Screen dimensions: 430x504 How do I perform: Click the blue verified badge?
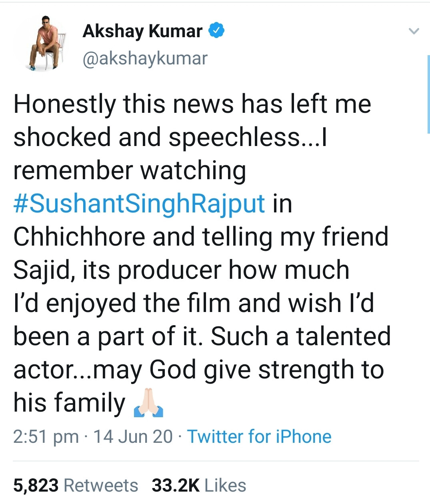click(216, 31)
